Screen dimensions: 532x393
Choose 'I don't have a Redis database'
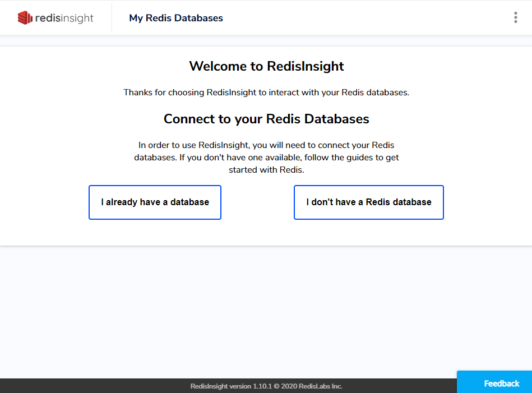[369, 202]
